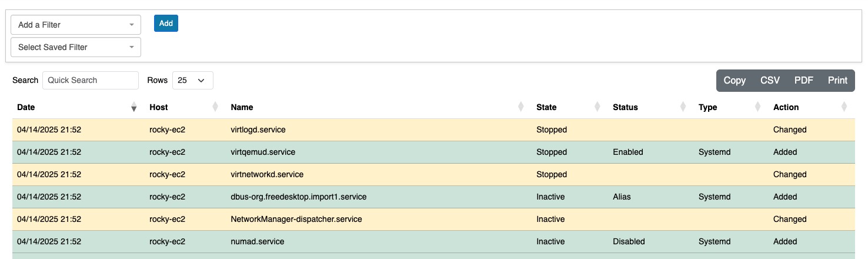Export the table as CSV
This screenshot has height=259, width=868.
click(x=770, y=81)
